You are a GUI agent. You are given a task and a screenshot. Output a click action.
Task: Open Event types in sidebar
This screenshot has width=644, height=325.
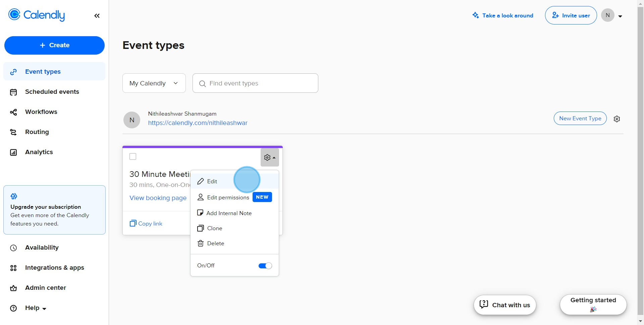coord(54,71)
